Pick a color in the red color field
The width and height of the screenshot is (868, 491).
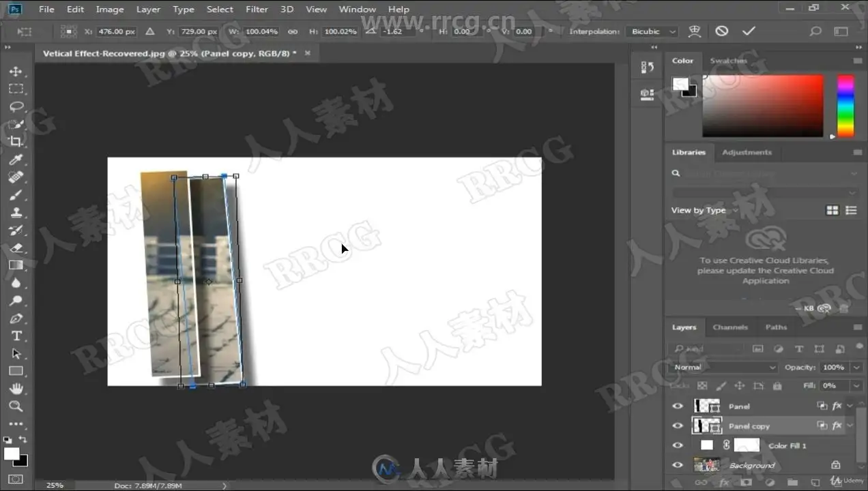click(763, 106)
